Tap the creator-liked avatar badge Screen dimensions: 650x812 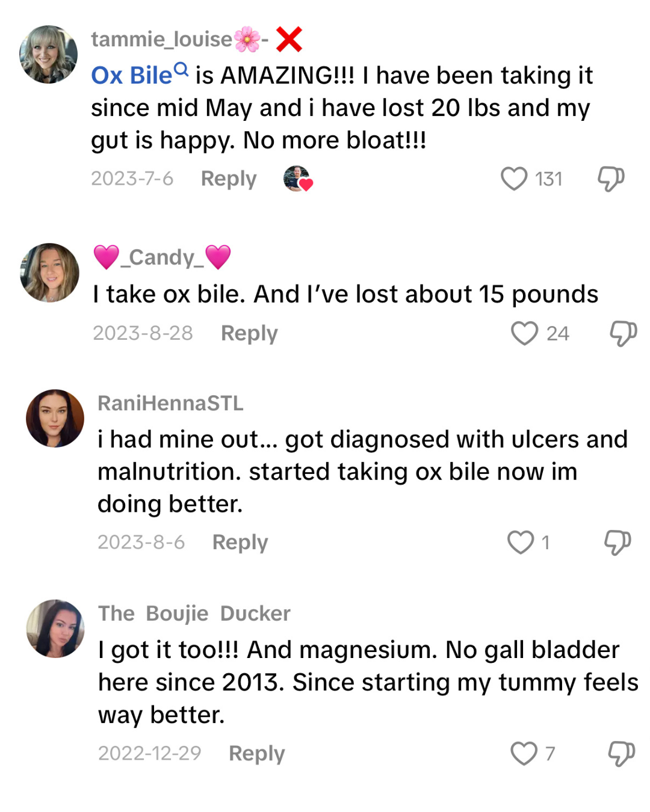coord(297,179)
